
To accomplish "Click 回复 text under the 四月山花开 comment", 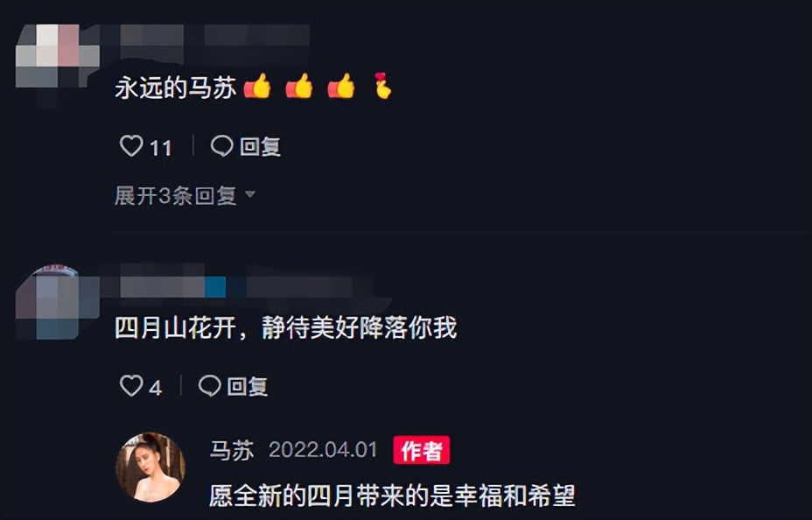I will point(248,386).
